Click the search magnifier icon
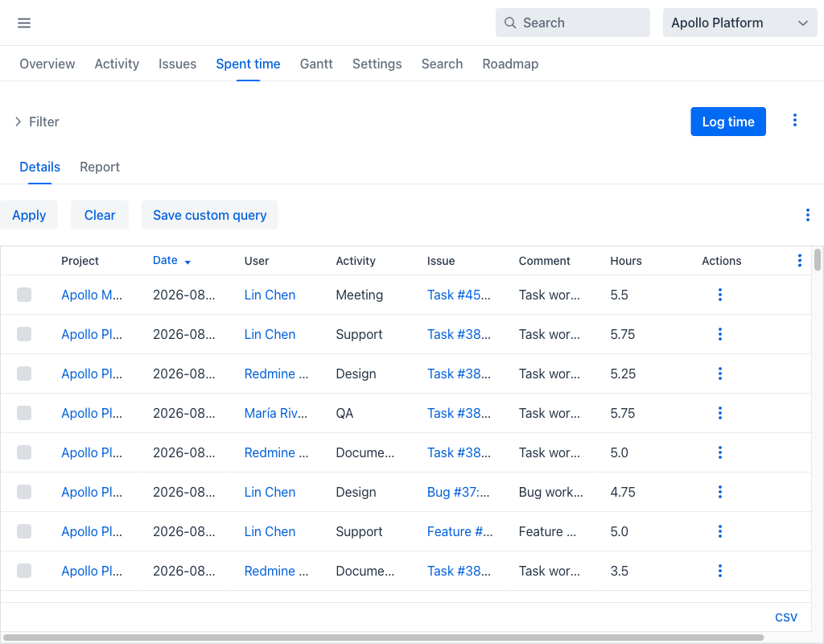The height and width of the screenshot is (644, 824). 509,23
